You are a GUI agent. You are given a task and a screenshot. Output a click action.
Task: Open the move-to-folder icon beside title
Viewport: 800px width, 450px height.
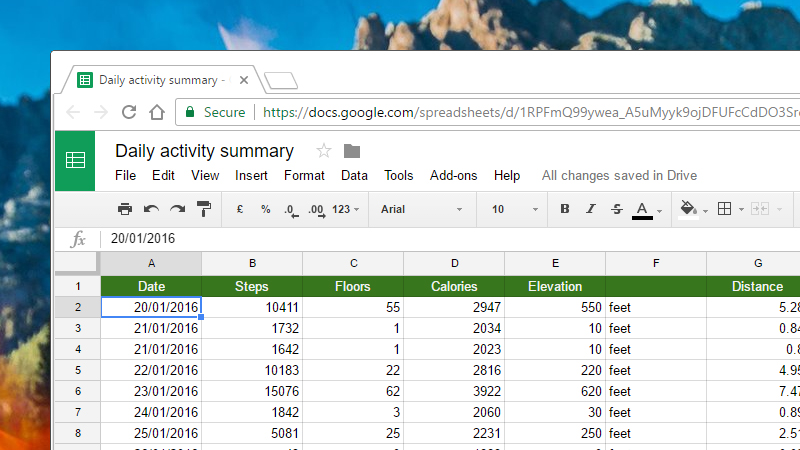352,151
